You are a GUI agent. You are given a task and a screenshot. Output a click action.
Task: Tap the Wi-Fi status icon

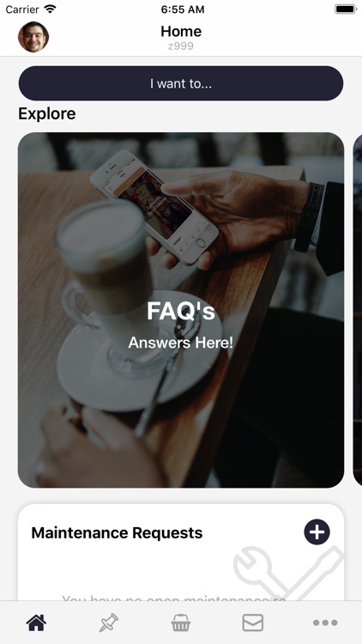pos(50,9)
